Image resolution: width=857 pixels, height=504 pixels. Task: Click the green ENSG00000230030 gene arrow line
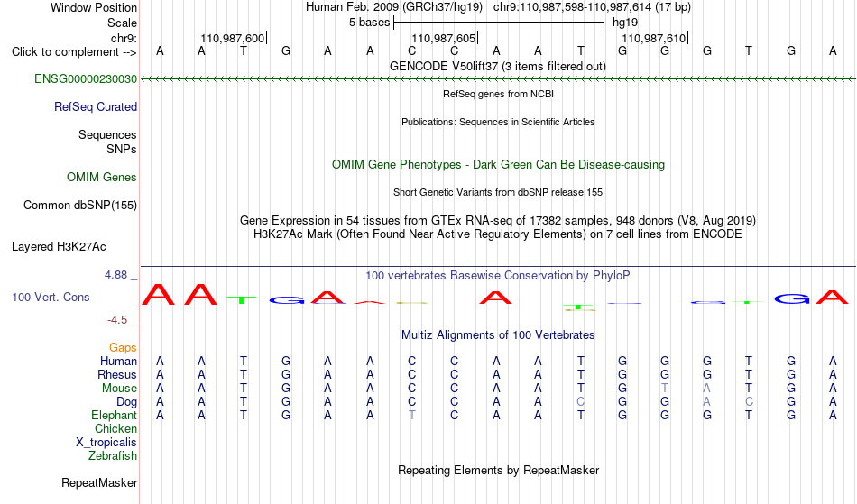(498, 79)
